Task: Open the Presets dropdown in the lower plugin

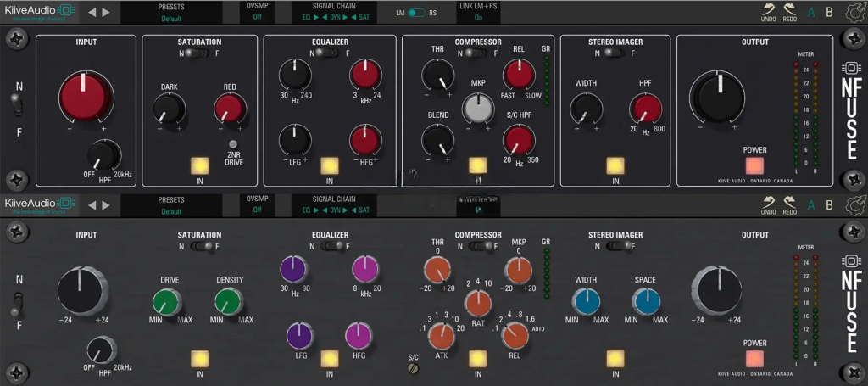Action: pos(171,205)
